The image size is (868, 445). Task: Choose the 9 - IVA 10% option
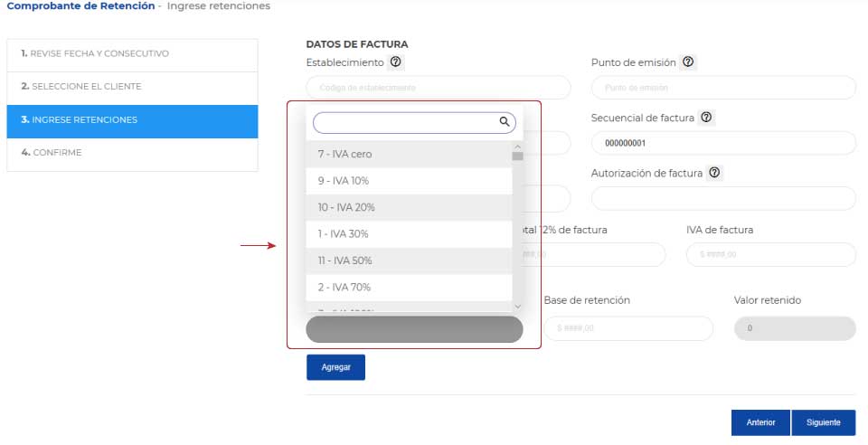point(409,180)
